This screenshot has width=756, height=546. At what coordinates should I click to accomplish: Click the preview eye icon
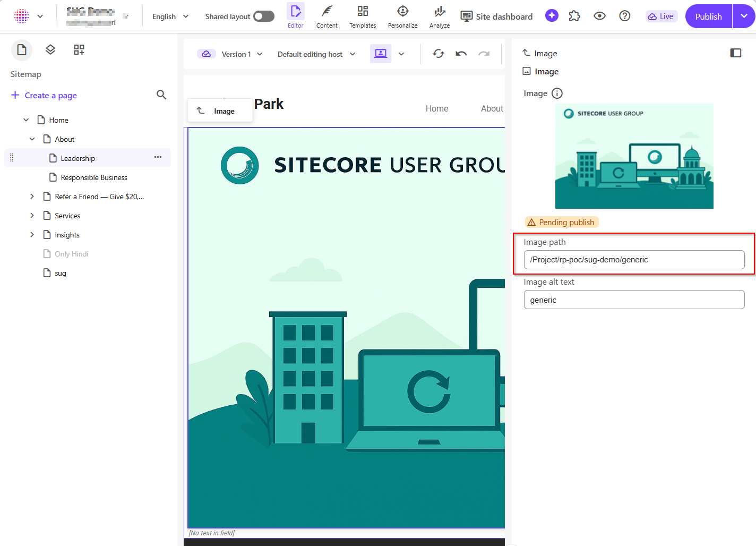click(599, 16)
